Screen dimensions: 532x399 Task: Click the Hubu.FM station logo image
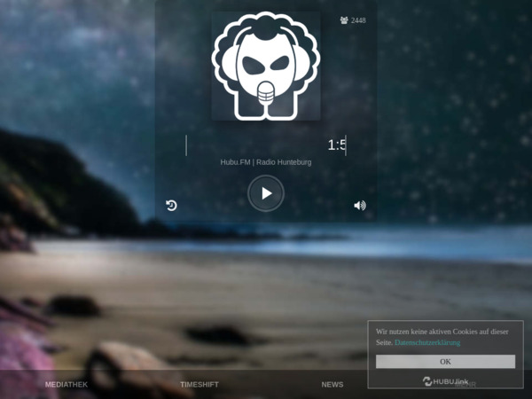266,66
